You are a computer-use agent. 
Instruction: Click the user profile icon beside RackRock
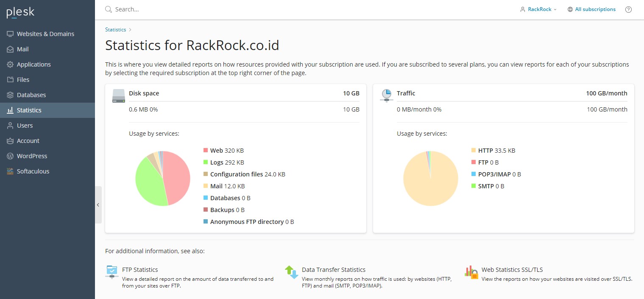[x=523, y=9]
